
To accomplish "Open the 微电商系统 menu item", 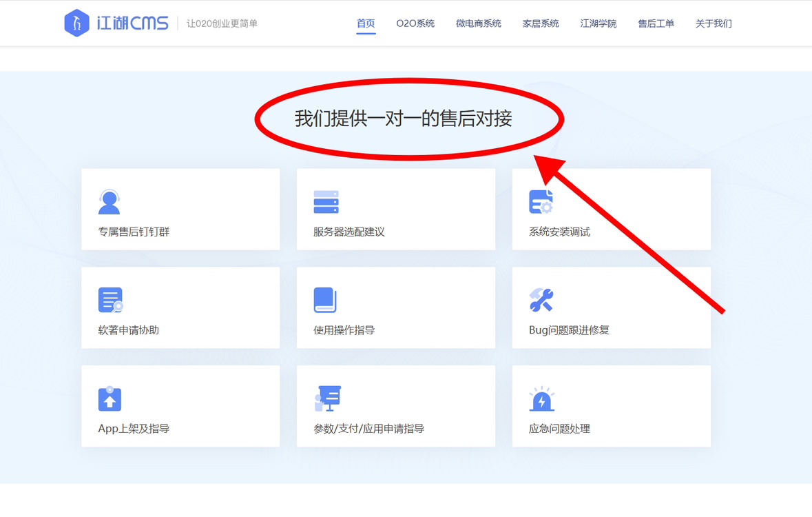I will (x=478, y=23).
